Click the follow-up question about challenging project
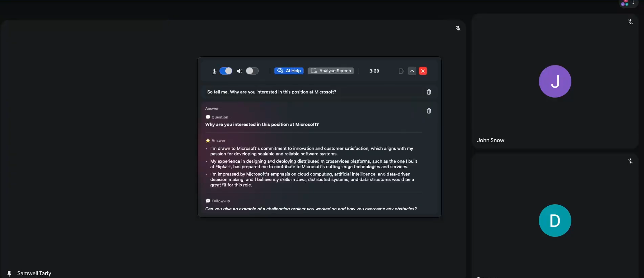The image size is (644, 278). (311, 208)
